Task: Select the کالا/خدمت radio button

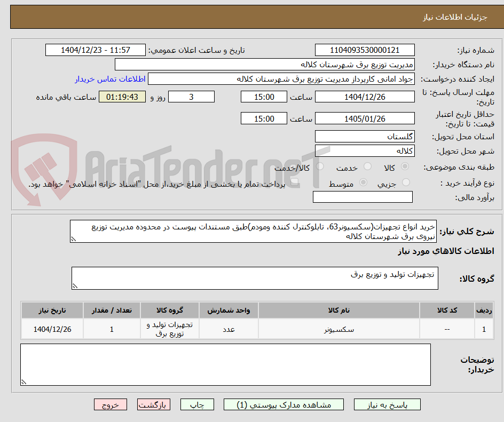Action: point(320,166)
